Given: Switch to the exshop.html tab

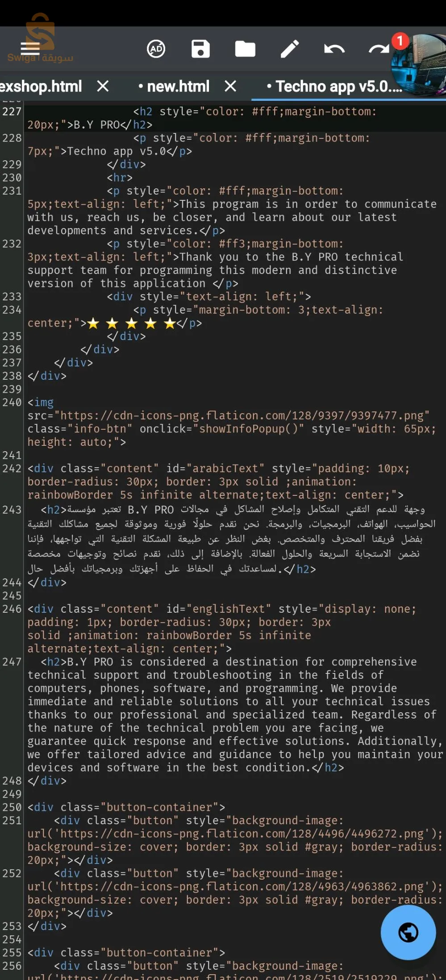Looking at the screenshot, I should (x=41, y=86).
